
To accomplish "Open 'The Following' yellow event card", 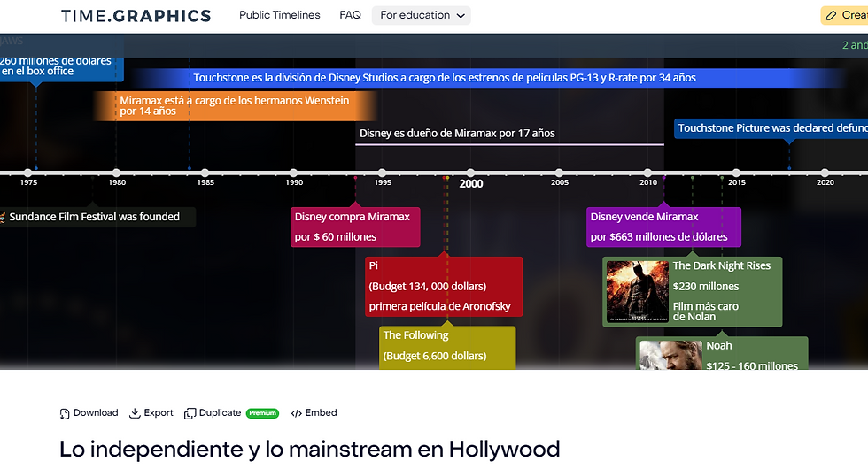I will (x=447, y=347).
